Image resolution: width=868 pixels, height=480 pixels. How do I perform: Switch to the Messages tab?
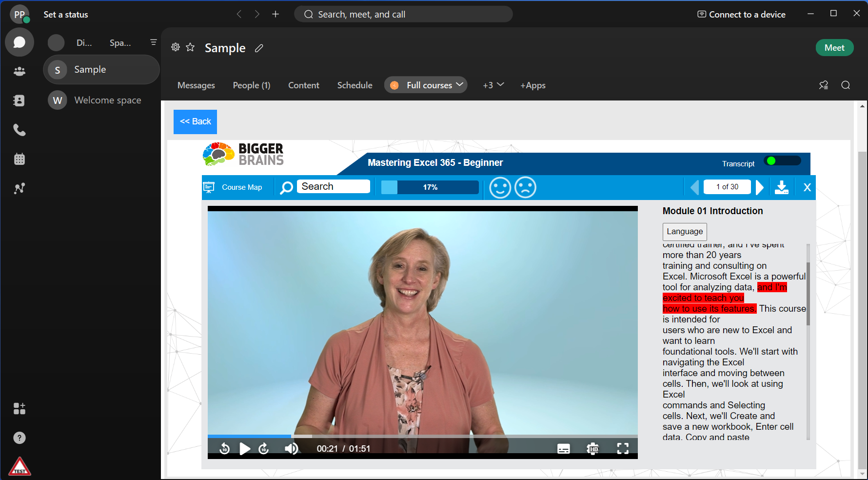(x=196, y=85)
